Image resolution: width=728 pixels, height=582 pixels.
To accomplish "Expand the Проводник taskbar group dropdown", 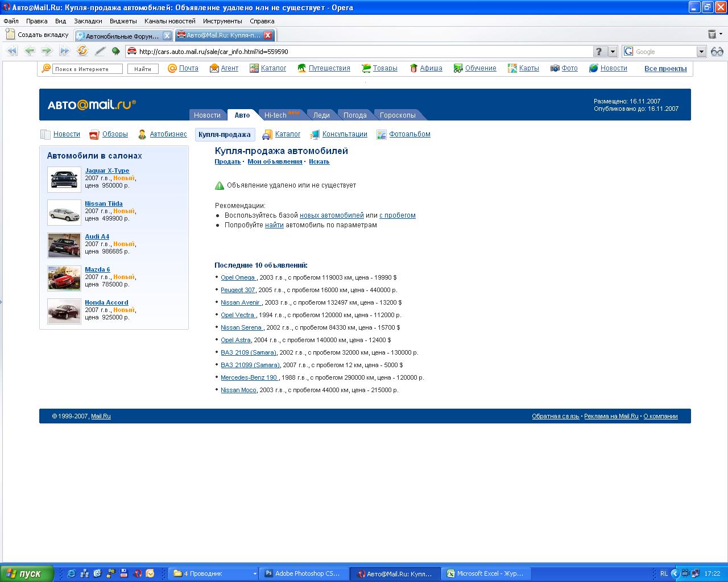I will click(x=255, y=574).
